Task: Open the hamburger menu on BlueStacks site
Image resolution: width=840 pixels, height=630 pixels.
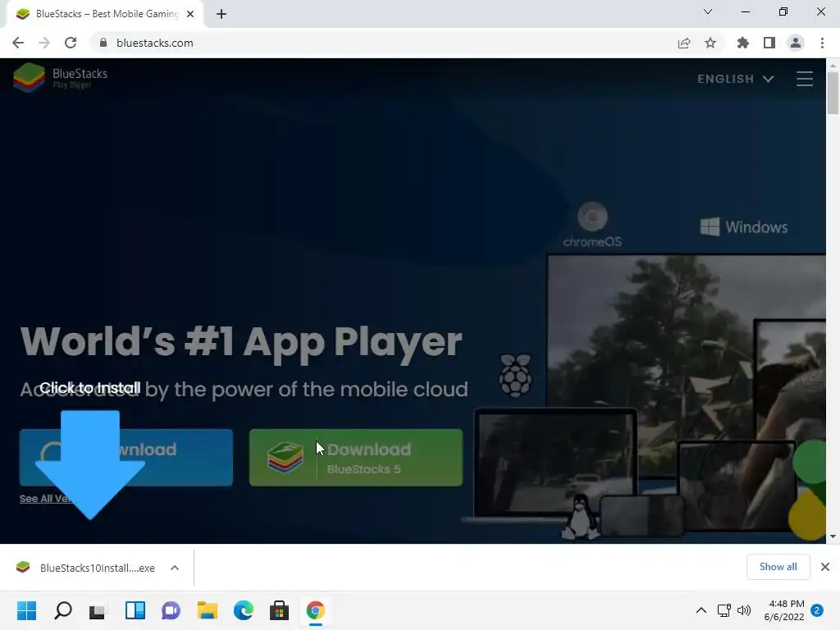Action: pyautogui.click(x=804, y=79)
